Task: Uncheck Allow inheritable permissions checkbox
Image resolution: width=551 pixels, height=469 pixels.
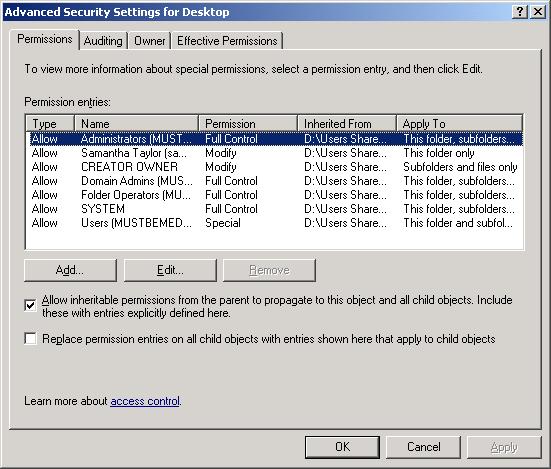Action: point(30,305)
